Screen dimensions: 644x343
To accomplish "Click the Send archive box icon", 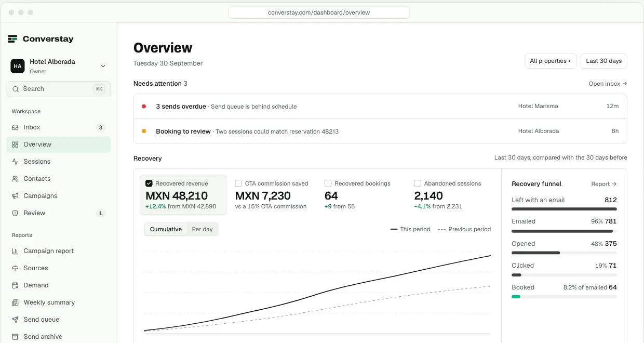I will [15, 337].
